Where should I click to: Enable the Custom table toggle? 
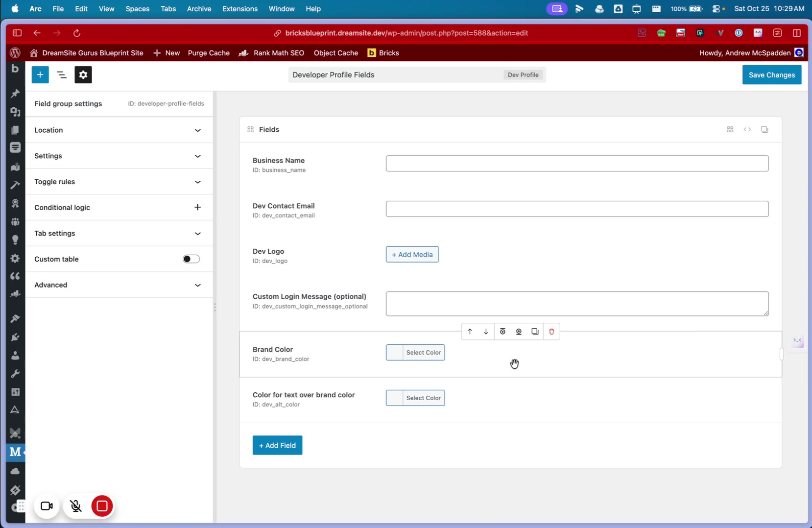191,259
